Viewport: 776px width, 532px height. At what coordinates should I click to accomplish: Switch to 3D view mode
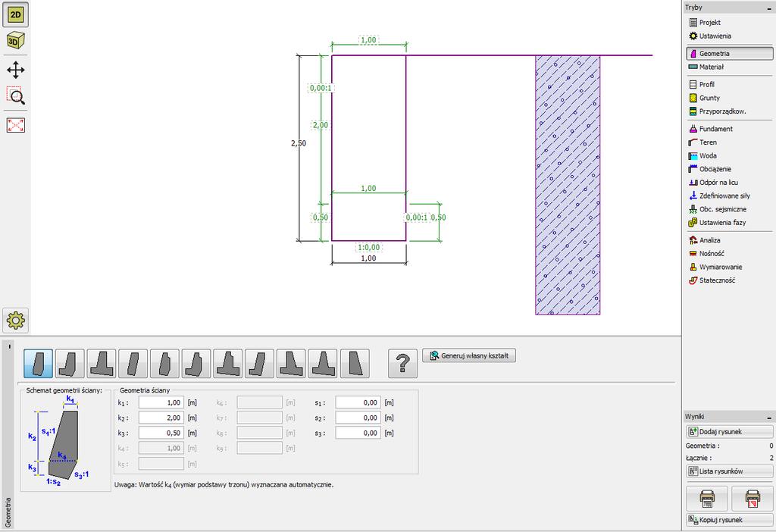(16, 41)
